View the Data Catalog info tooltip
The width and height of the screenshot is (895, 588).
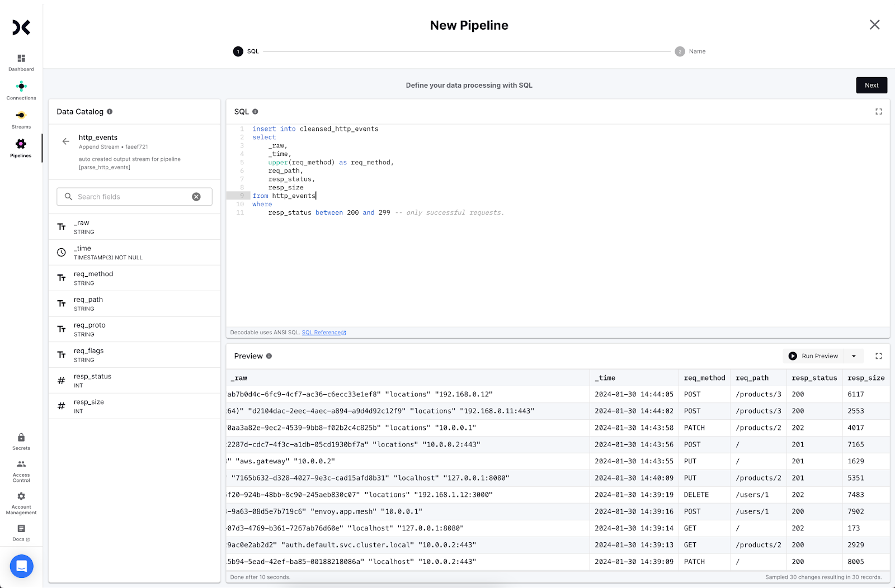click(110, 111)
